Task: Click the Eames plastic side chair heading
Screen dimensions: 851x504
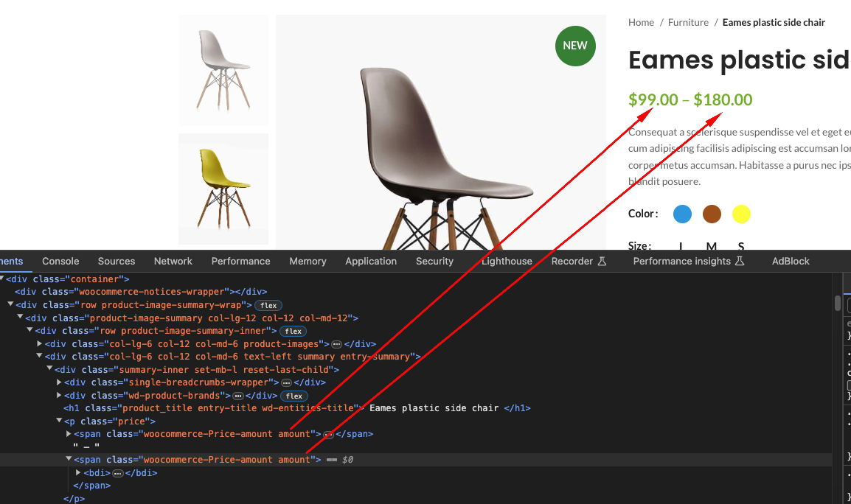Action: 739,60
